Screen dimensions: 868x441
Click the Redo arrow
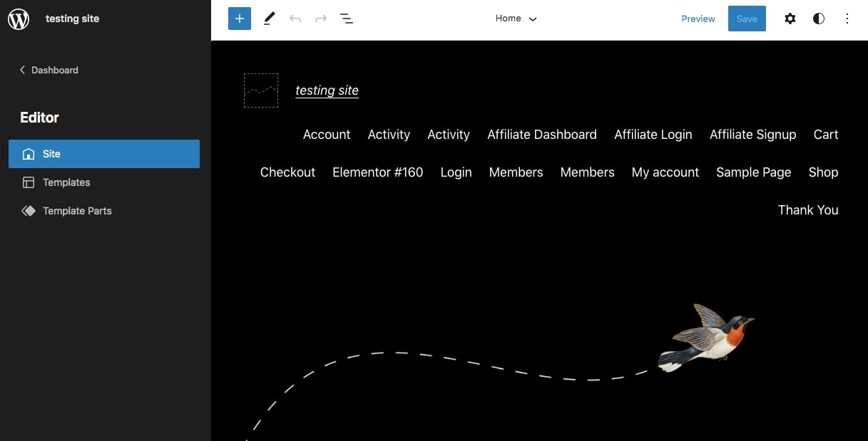[321, 19]
